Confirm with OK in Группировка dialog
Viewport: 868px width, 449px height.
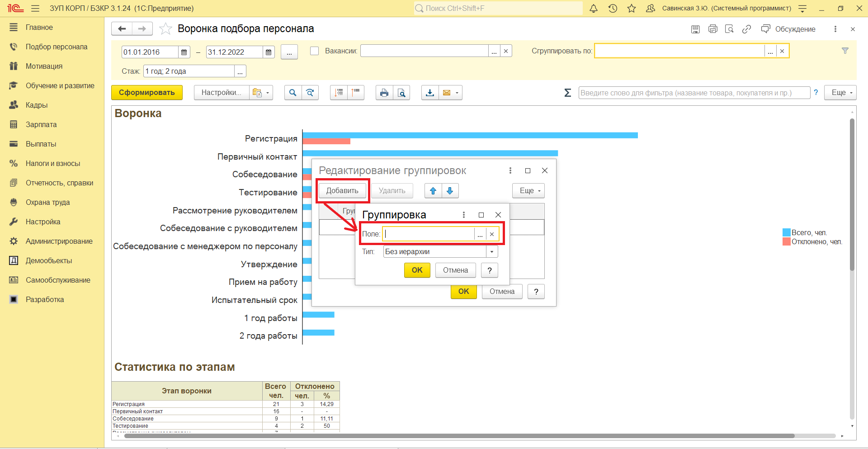pos(417,270)
